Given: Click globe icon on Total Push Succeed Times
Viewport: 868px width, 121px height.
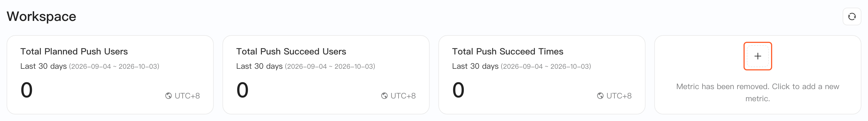Looking at the screenshot, I should coord(600,96).
